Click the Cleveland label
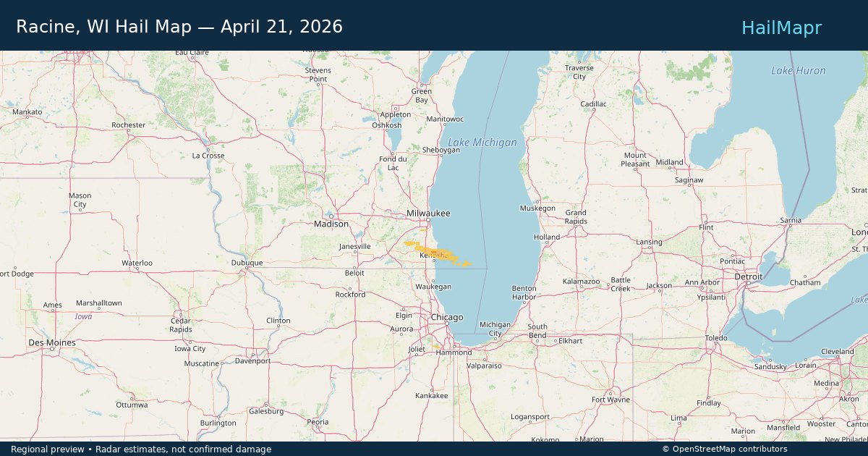The height and width of the screenshot is (456, 868). (838, 352)
